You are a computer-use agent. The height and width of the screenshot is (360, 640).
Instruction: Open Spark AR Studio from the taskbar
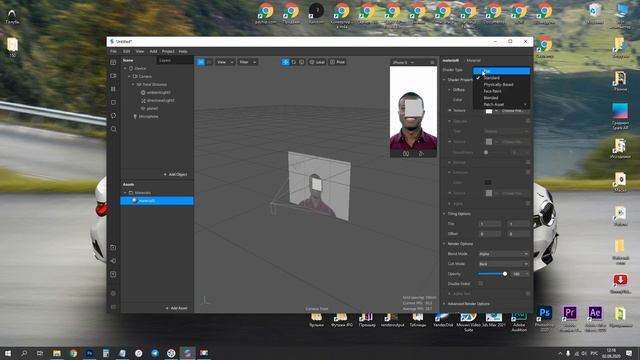[x=187, y=353]
